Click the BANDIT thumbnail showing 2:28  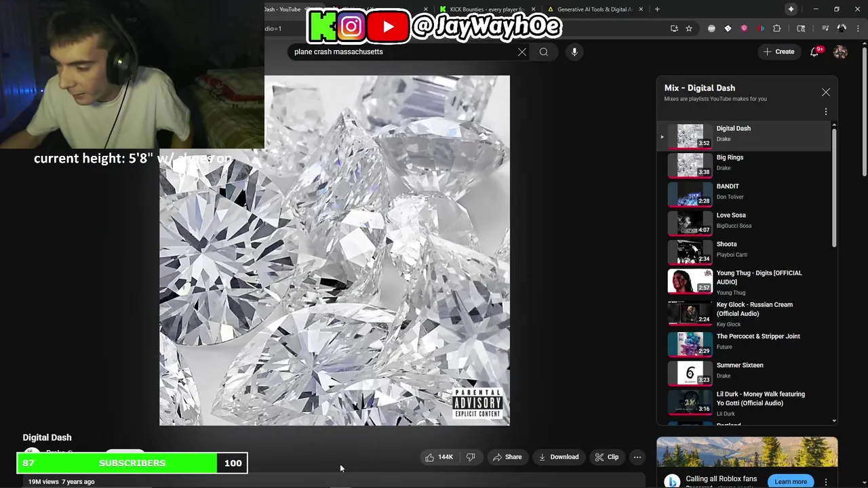pos(690,194)
